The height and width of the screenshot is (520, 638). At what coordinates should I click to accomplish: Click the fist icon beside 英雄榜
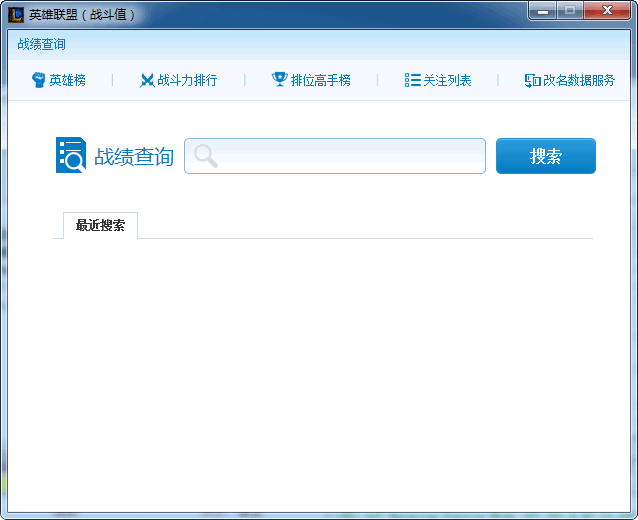click(39, 80)
